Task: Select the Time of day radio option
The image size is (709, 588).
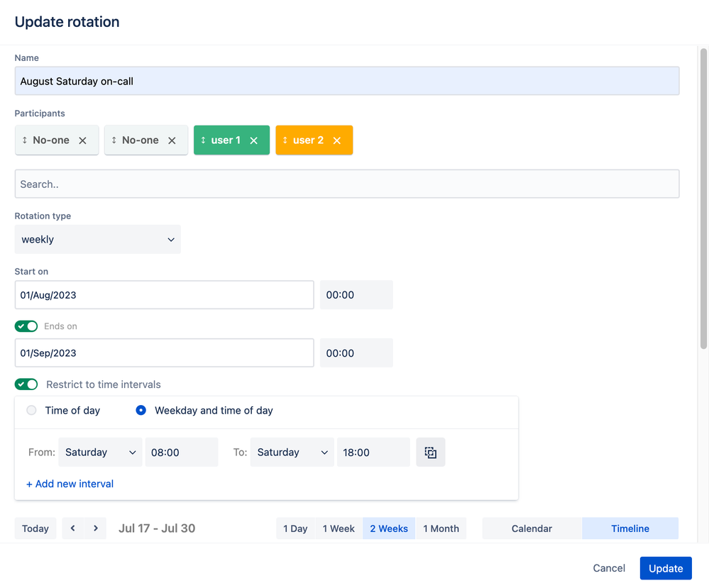Action: click(x=31, y=410)
